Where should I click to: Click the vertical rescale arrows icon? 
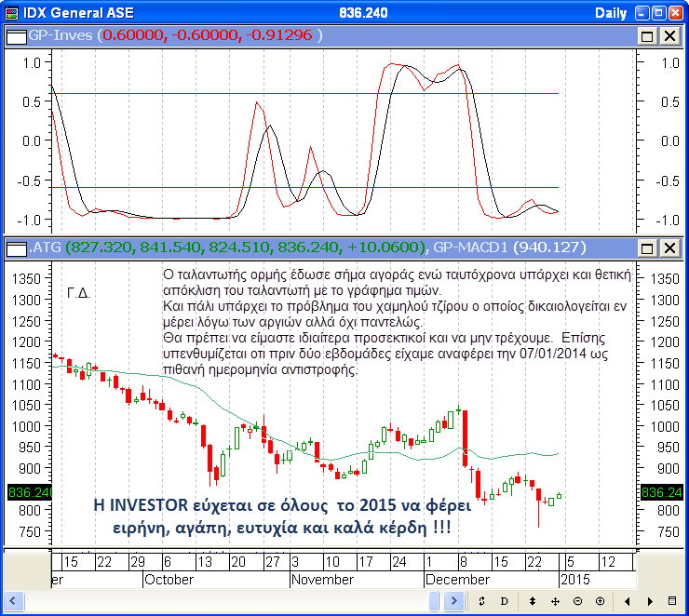pyautogui.click(x=533, y=601)
